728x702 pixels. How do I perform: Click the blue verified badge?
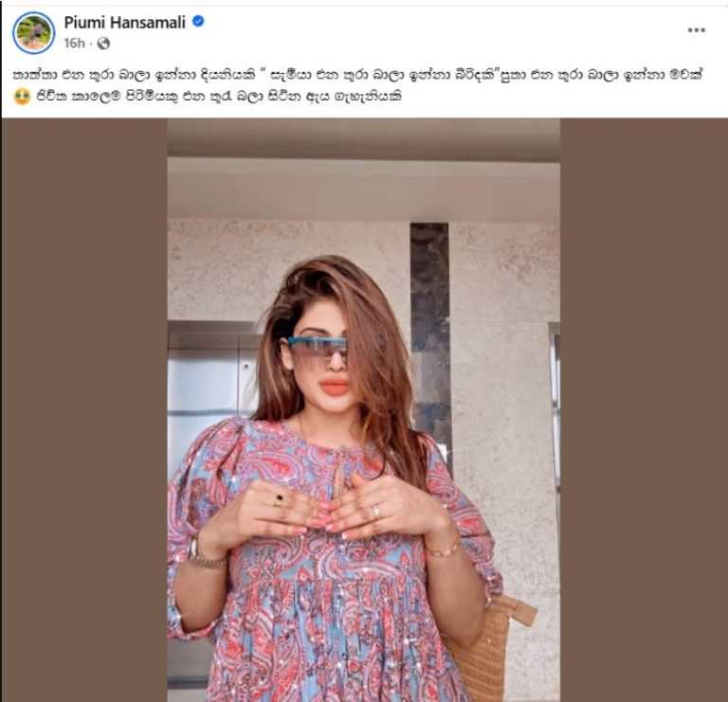198,21
